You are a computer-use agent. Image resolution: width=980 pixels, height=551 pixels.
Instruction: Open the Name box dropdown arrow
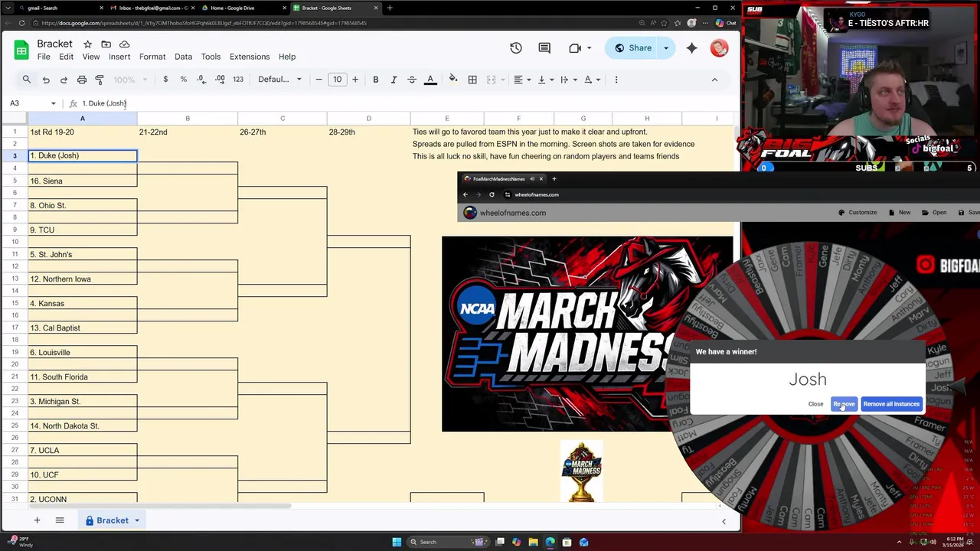point(53,103)
